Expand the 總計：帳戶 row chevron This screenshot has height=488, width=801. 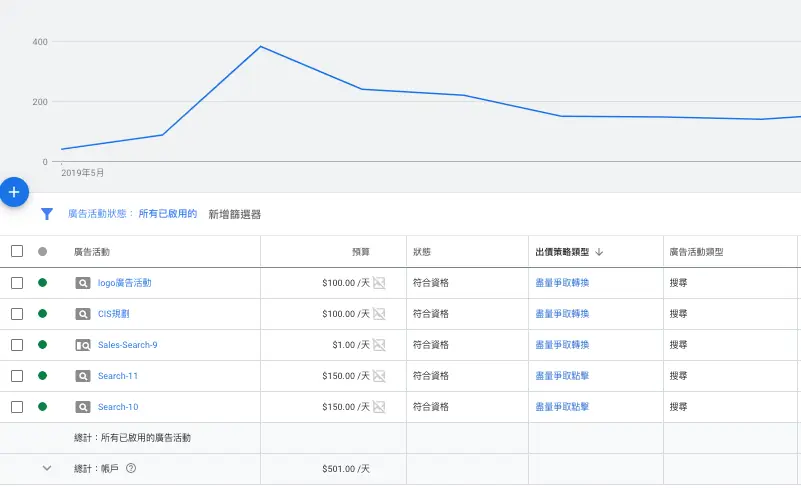(46, 468)
